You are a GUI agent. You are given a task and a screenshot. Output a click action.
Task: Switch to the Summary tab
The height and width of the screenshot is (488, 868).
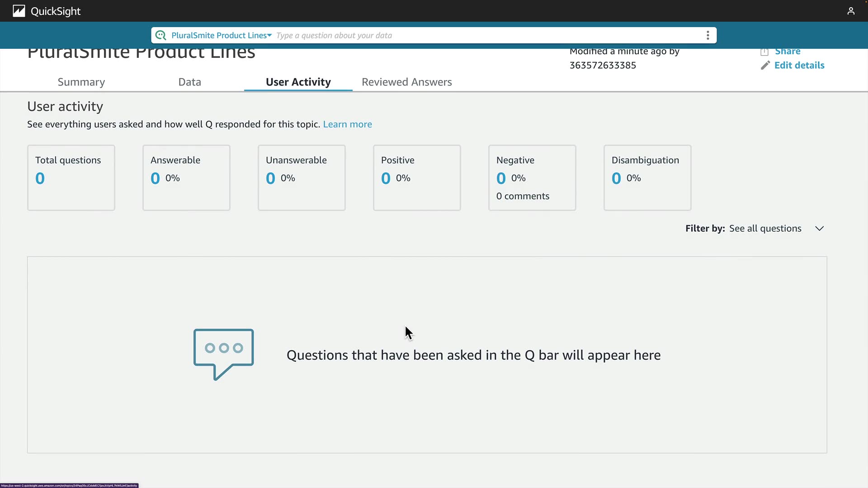point(81,82)
